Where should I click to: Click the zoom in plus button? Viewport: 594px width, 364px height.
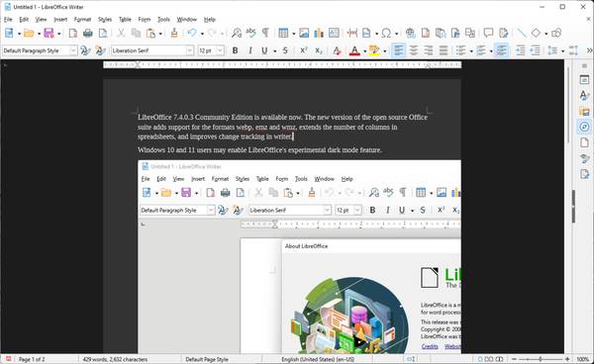[567, 359]
